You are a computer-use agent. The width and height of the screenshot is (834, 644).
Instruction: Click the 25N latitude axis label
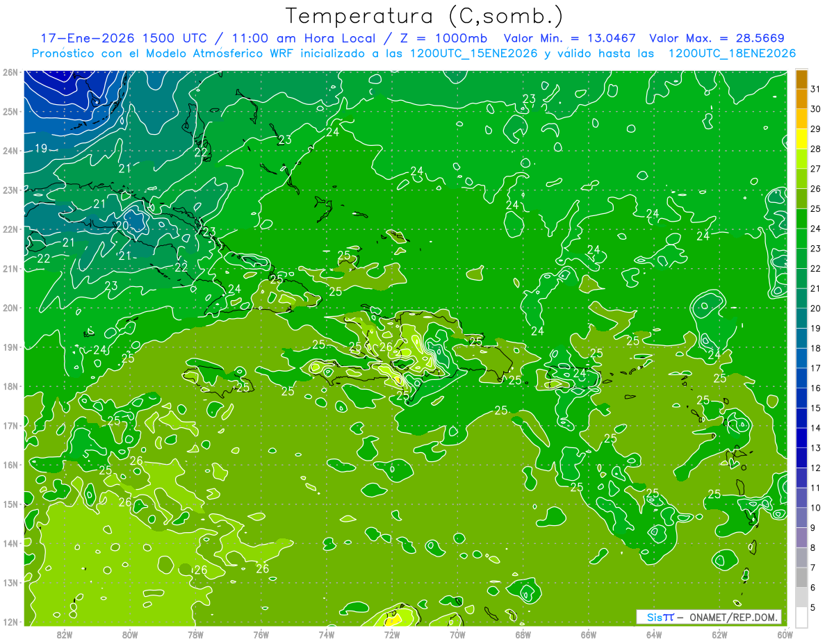[10, 111]
